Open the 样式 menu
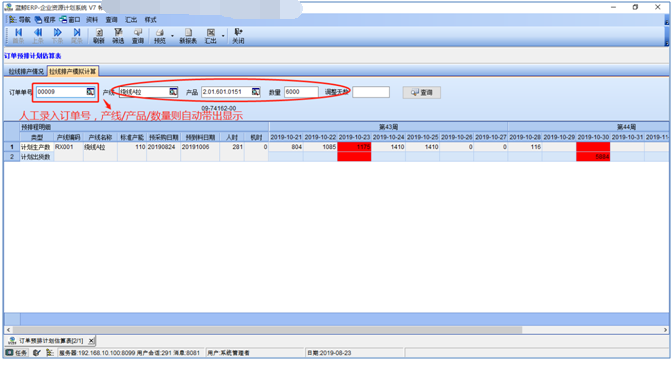Viewport: 672px width, 368px height. (150, 20)
